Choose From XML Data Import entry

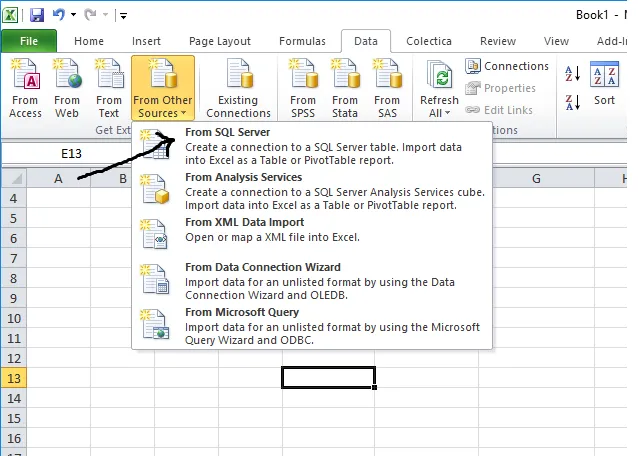[312, 233]
